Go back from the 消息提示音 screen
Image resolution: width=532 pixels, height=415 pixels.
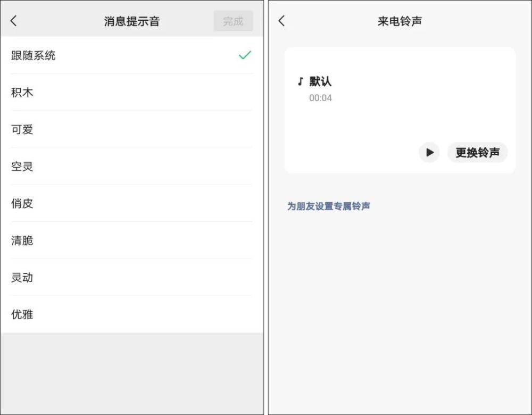[14, 21]
